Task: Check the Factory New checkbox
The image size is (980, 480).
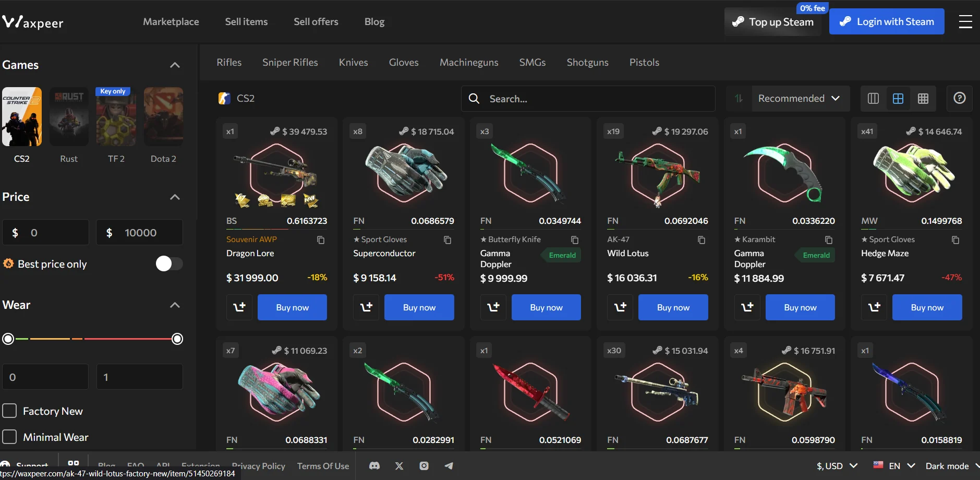Action: (x=9, y=411)
